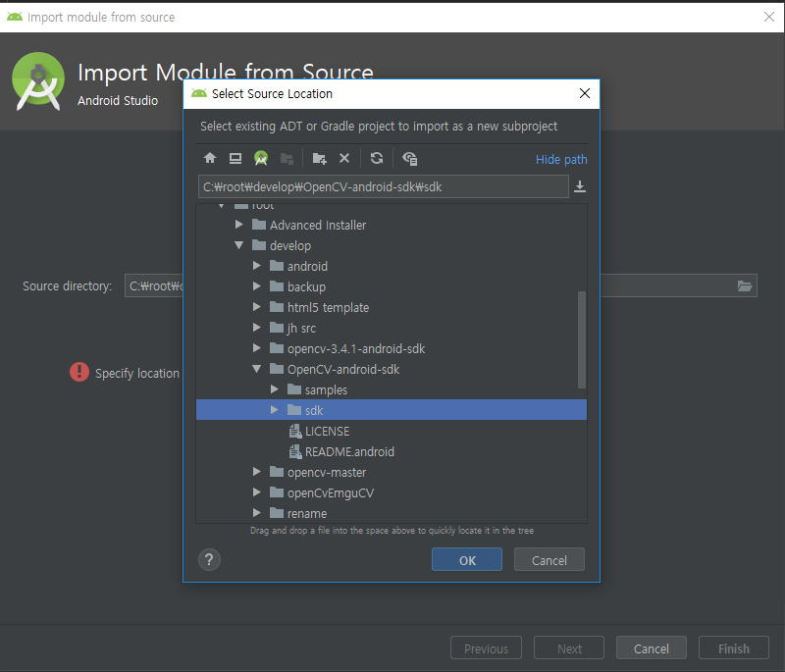Delete selected item X toolbar icon

click(x=344, y=158)
